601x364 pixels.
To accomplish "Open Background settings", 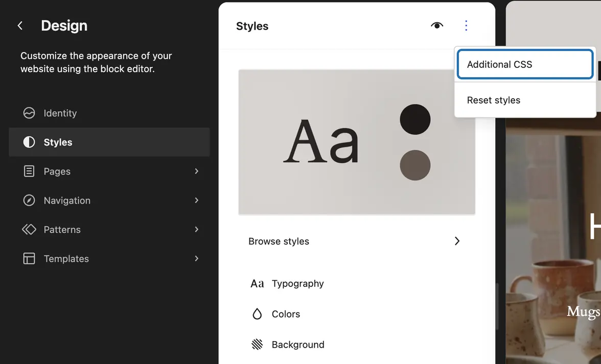I will click(357, 345).
